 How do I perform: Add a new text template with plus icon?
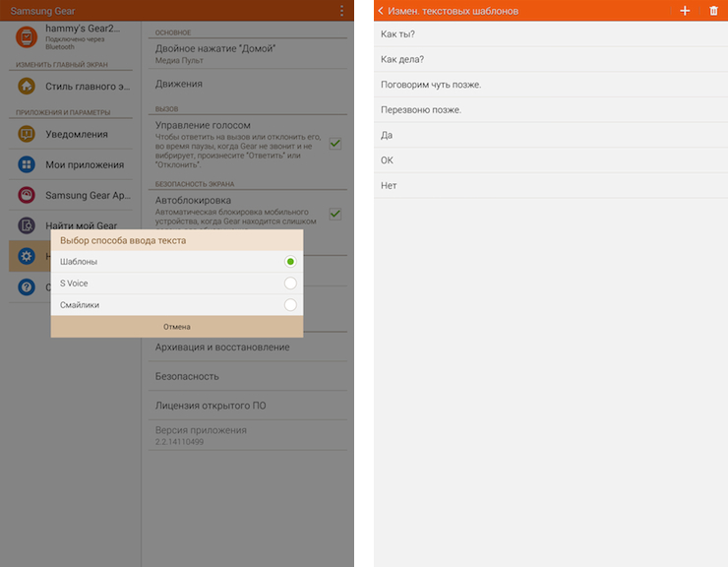685,11
